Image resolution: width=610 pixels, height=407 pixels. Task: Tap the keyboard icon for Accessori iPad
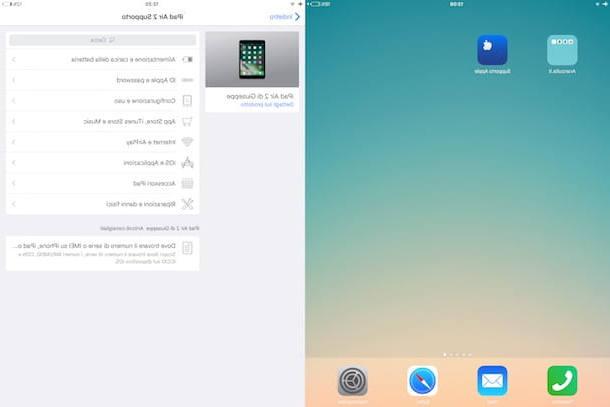187,183
